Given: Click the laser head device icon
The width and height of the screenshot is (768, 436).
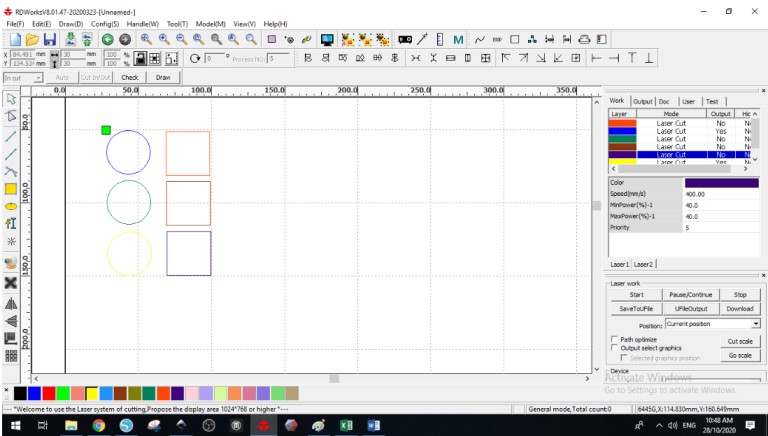Looking at the screenshot, I should 405,40.
